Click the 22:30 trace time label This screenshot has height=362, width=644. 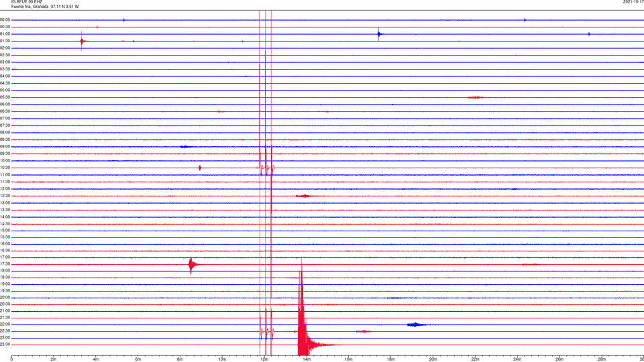click(5, 330)
